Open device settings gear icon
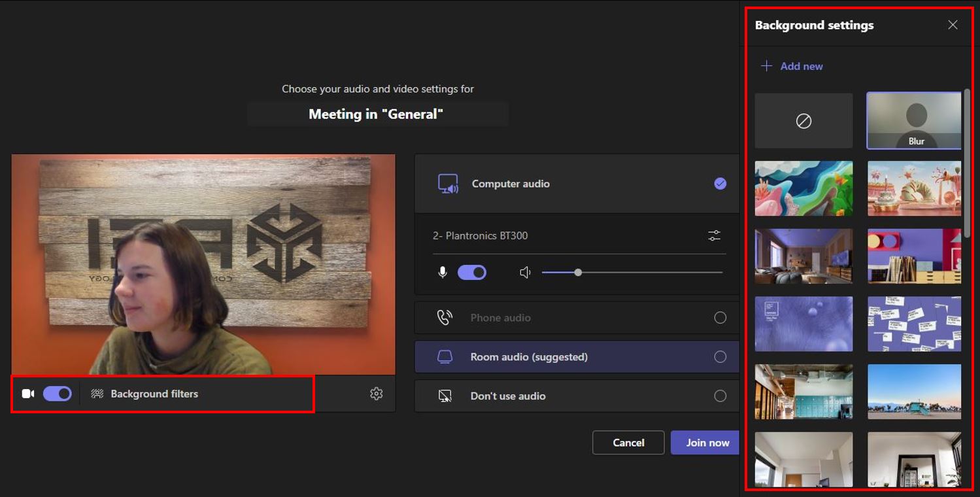 pyautogui.click(x=376, y=394)
